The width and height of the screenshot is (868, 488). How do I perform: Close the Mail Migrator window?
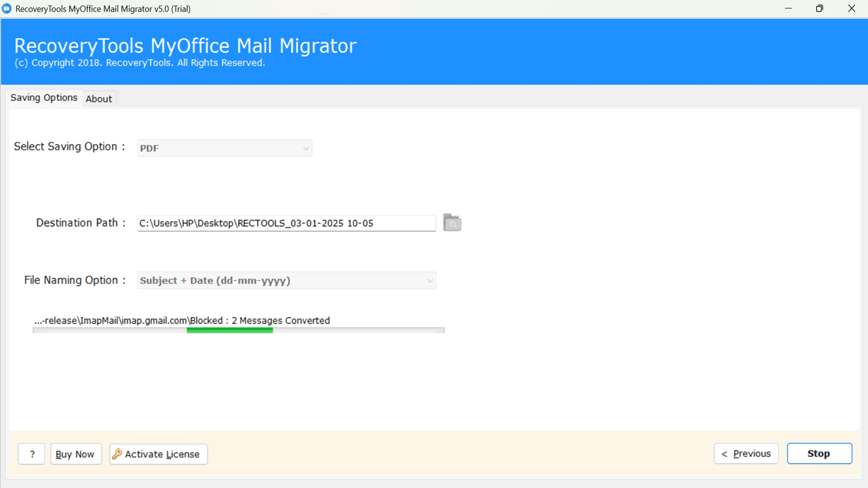(x=852, y=9)
